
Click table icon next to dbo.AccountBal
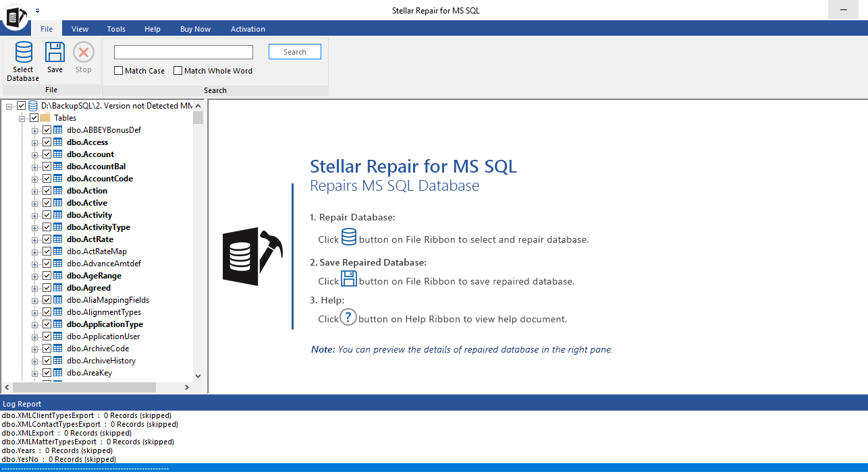[x=58, y=167]
